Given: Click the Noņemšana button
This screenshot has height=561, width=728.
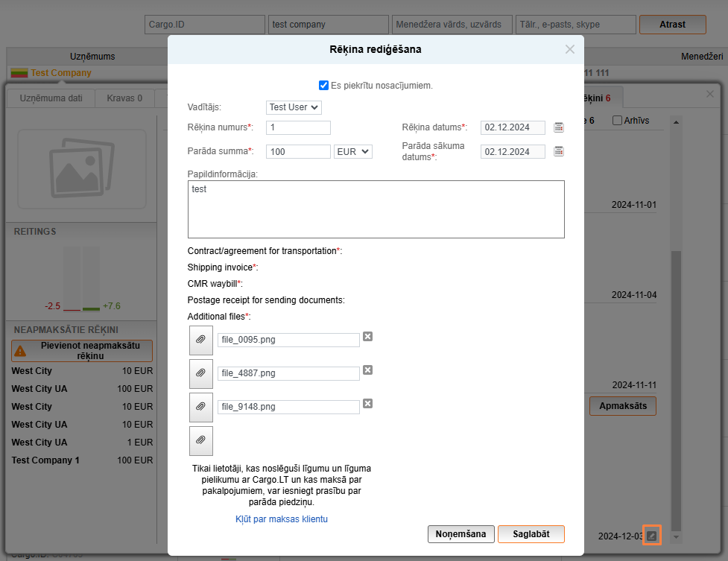Looking at the screenshot, I should pyautogui.click(x=461, y=534).
